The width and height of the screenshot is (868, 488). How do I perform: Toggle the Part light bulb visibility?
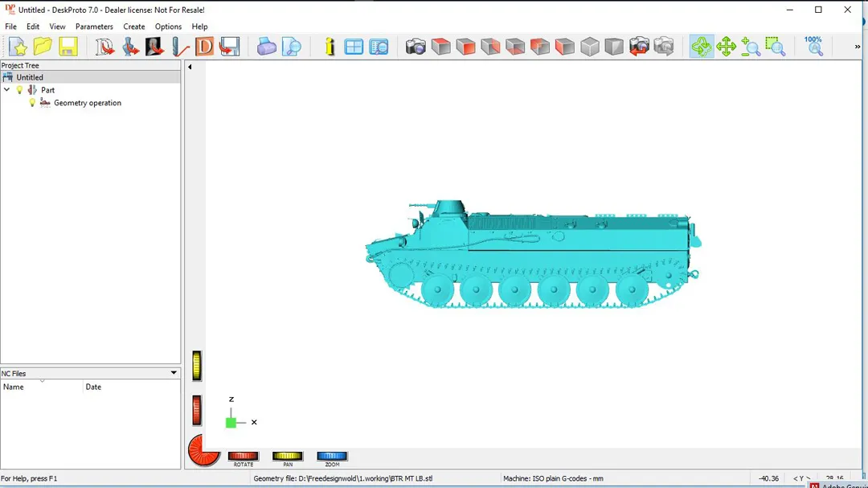(20, 90)
